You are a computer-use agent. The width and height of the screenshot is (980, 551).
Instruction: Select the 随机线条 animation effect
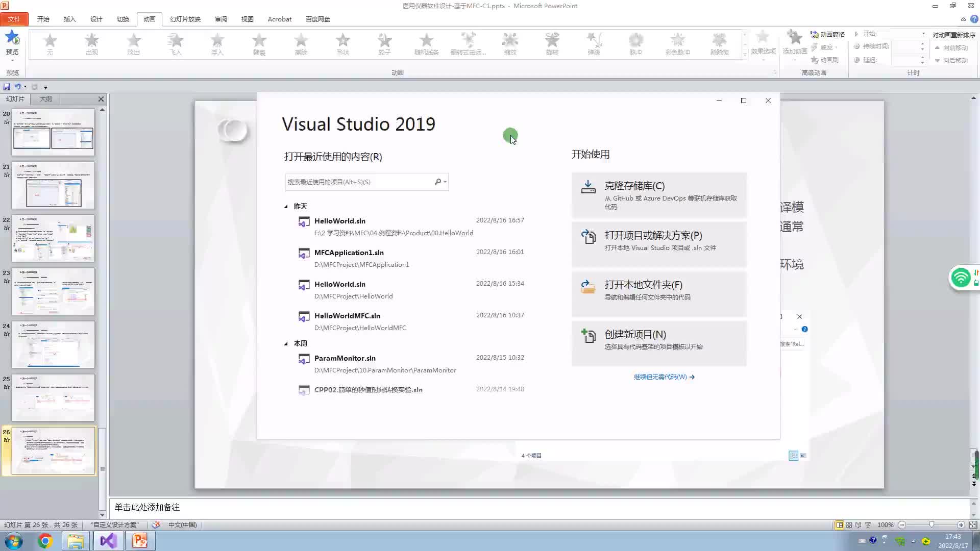(427, 44)
